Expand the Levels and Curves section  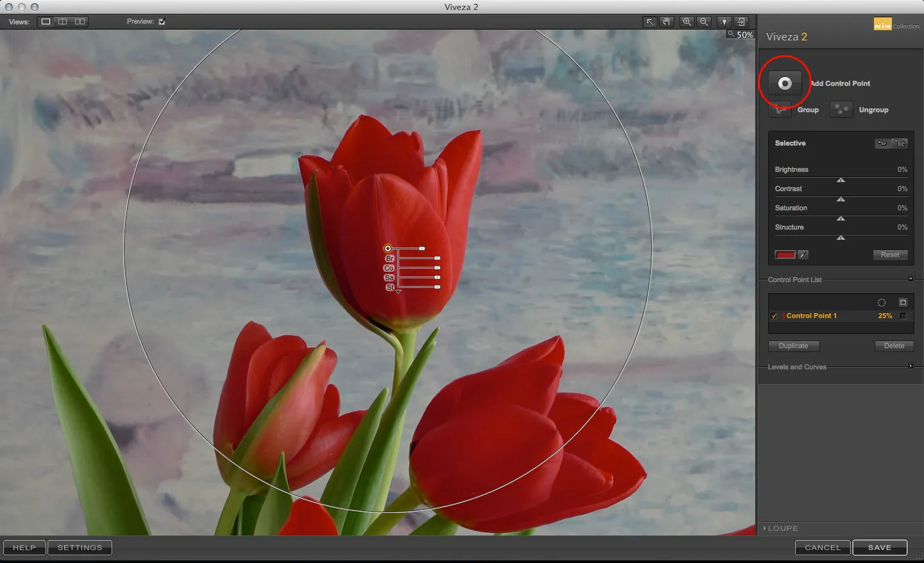[x=911, y=366]
